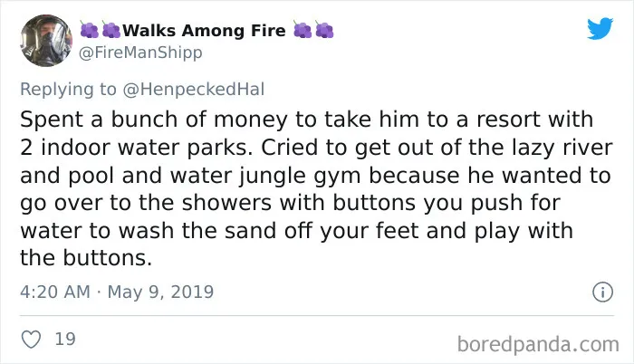Click the 'Replying to' label
Image resolution: width=634 pixels, height=364 pixels.
click(68, 90)
